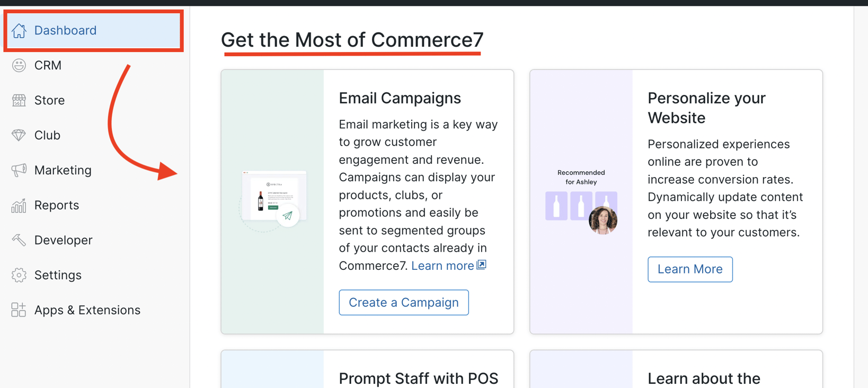The image size is (868, 388).
Task: Select the Apps & Extensions menu entry
Action: [x=87, y=310]
